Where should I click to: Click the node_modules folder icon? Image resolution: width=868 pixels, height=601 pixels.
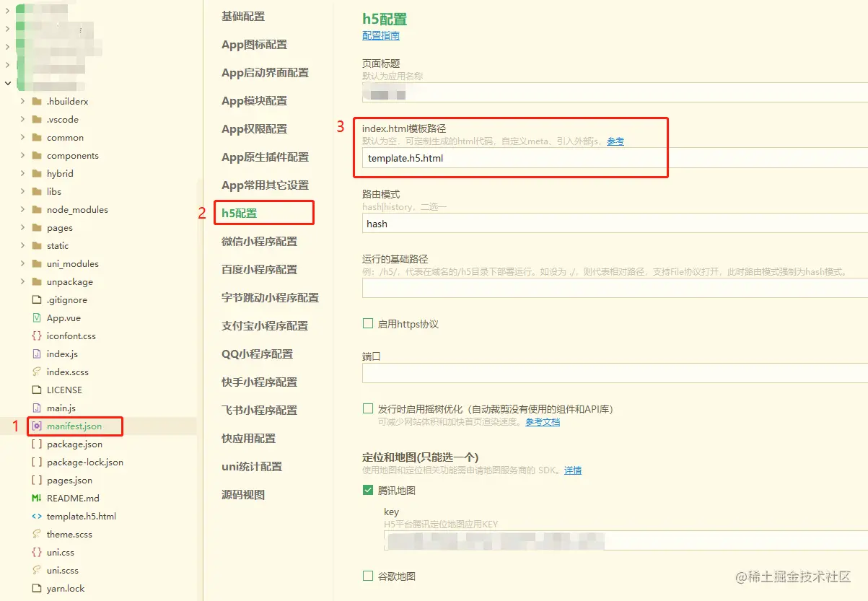(x=37, y=210)
